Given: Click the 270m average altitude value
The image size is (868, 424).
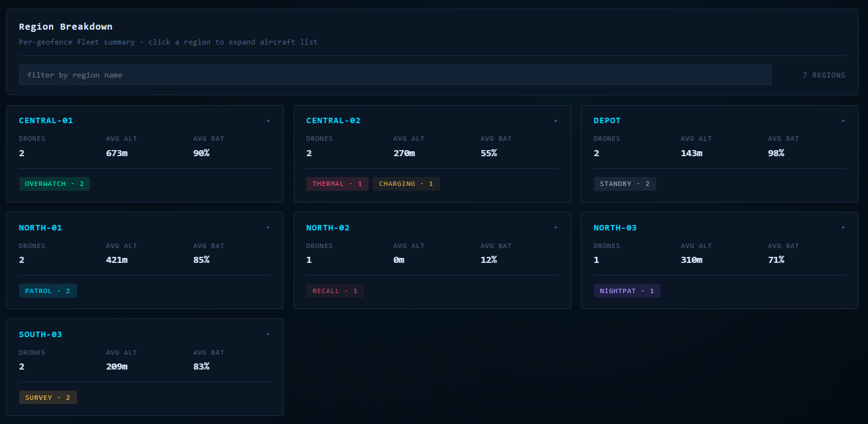Looking at the screenshot, I should coord(404,153).
